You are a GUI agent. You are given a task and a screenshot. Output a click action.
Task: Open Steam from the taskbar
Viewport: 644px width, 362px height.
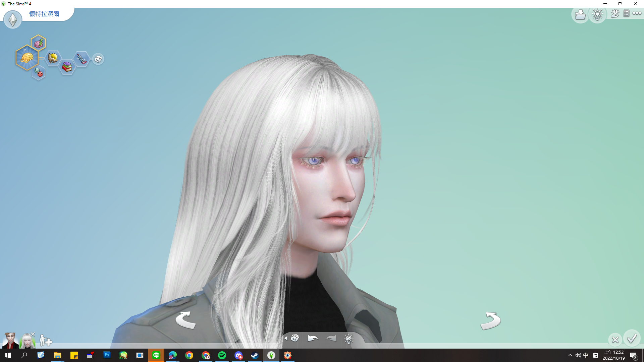pos(255,355)
